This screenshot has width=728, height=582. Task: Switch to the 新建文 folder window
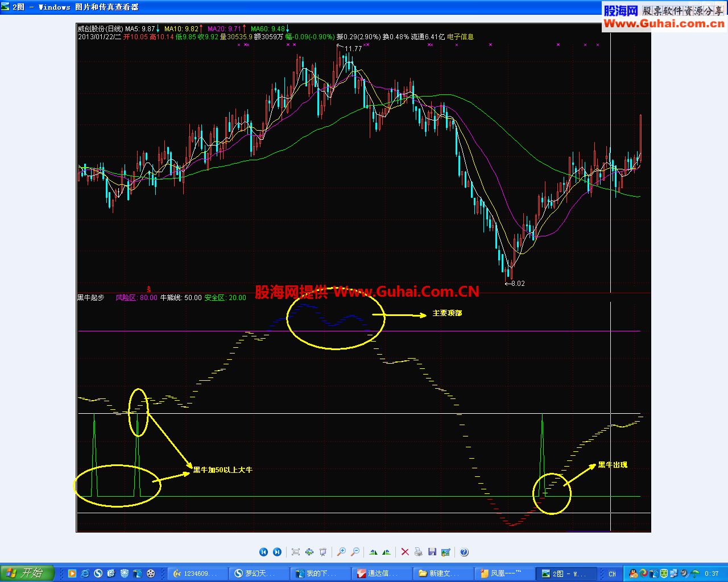coord(444,573)
